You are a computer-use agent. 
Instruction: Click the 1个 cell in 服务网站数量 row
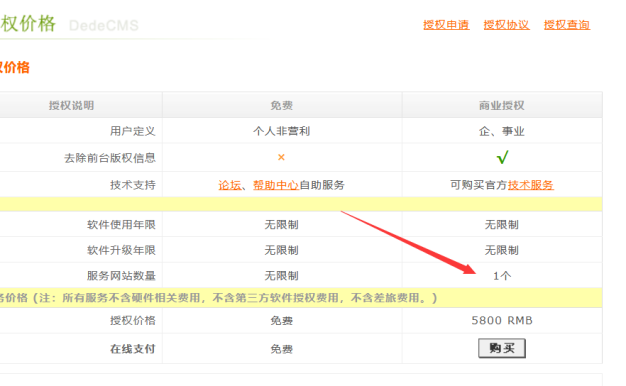pyautogui.click(x=502, y=275)
